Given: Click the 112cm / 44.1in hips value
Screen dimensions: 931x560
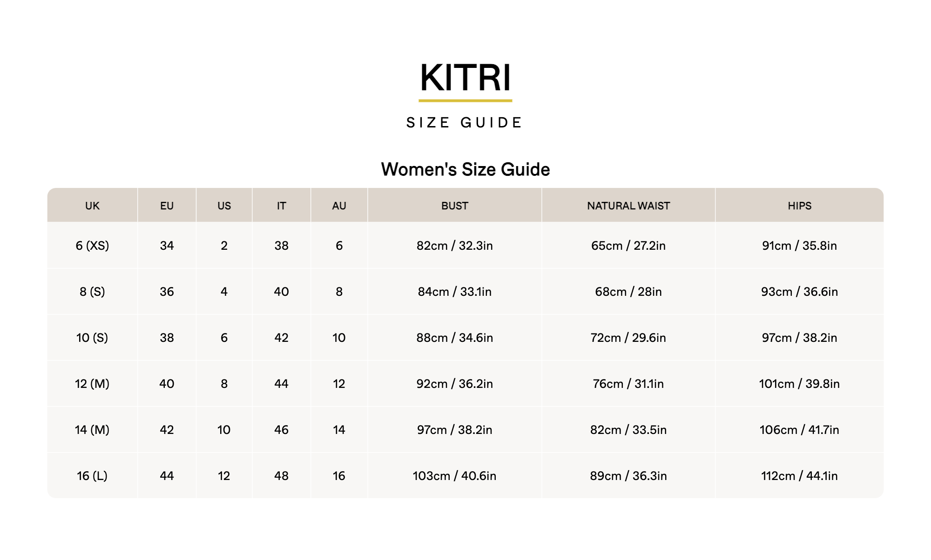Looking at the screenshot, I should (799, 476).
